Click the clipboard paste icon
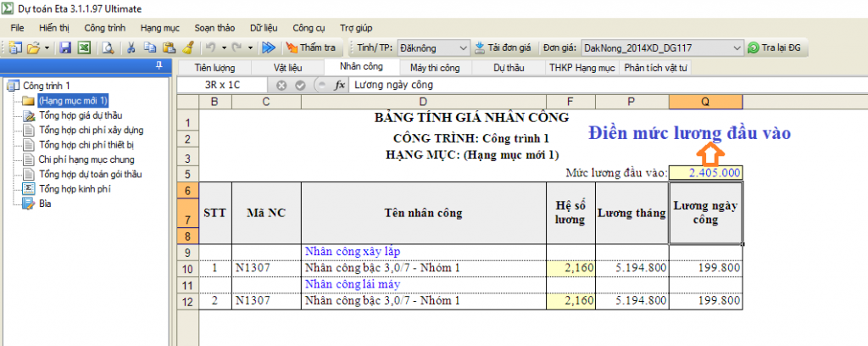868x346 pixels. (x=170, y=48)
